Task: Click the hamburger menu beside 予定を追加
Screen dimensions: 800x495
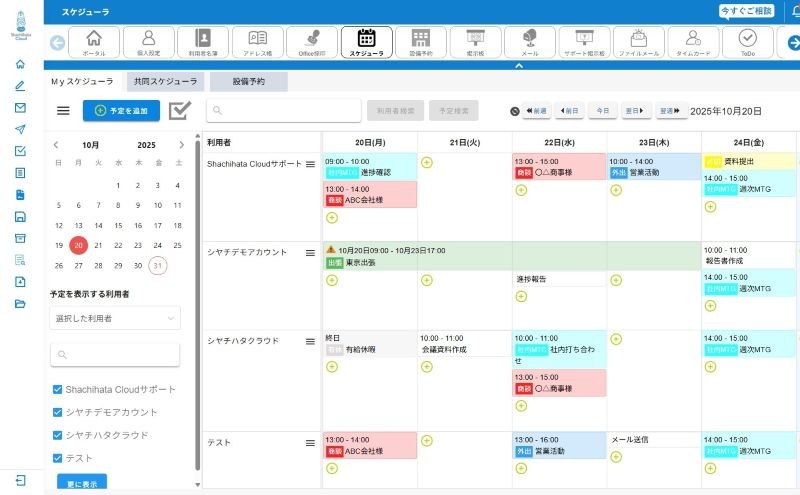Action: click(x=63, y=111)
